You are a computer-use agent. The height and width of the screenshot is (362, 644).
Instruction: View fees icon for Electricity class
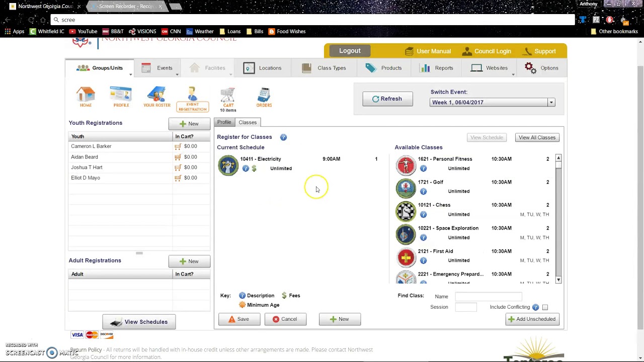point(254,168)
